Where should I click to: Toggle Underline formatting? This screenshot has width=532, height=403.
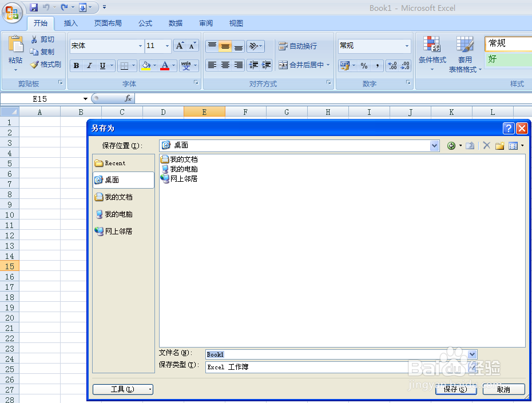(x=102, y=65)
